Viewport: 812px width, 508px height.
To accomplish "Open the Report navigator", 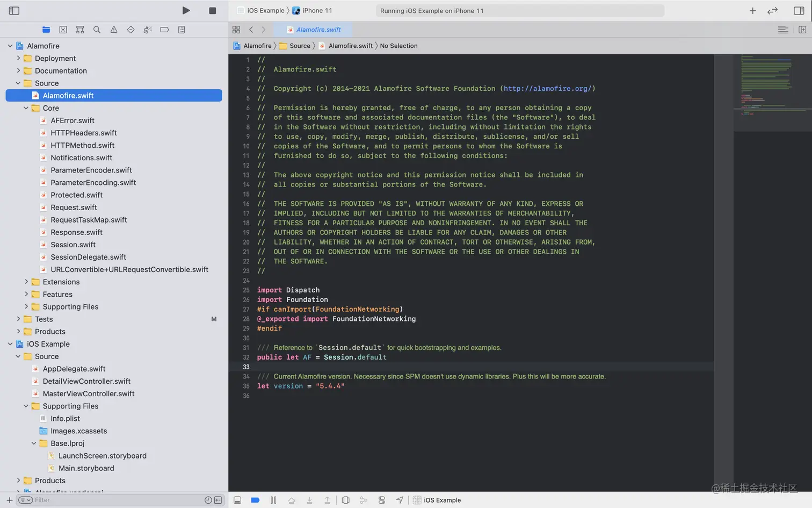I will click(182, 30).
